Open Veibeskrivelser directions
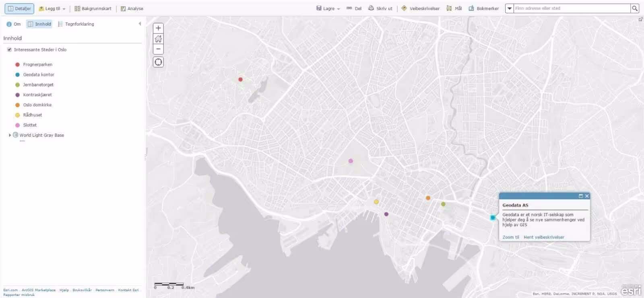The image size is (644, 298). pos(421,8)
